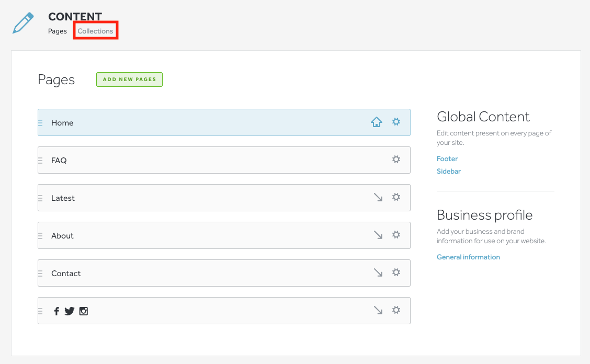The height and width of the screenshot is (364, 590).
Task: Open settings gear for About page
Action: click(x=396, y=234)
